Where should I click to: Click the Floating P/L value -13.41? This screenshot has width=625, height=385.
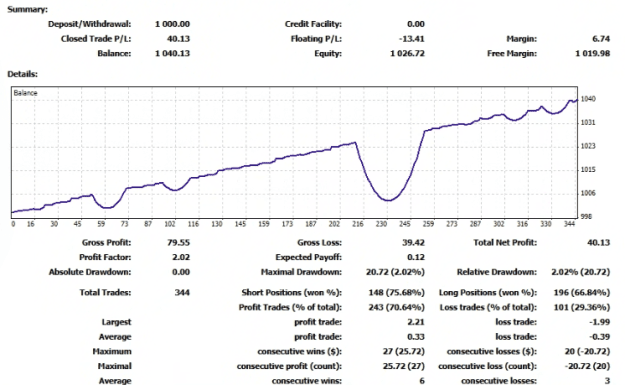click(411, 39)
